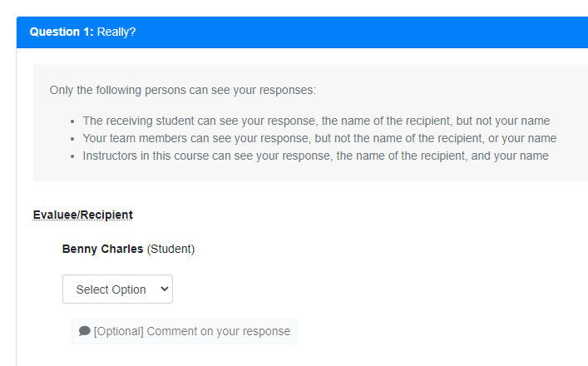Click the "(Student)" role label

[x=170, y=249]
